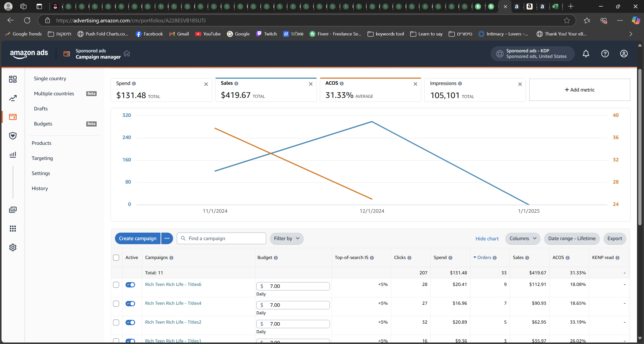
Task: Open more options next to Create campaign
Action: pyautogui.click(x=167, y=238)
